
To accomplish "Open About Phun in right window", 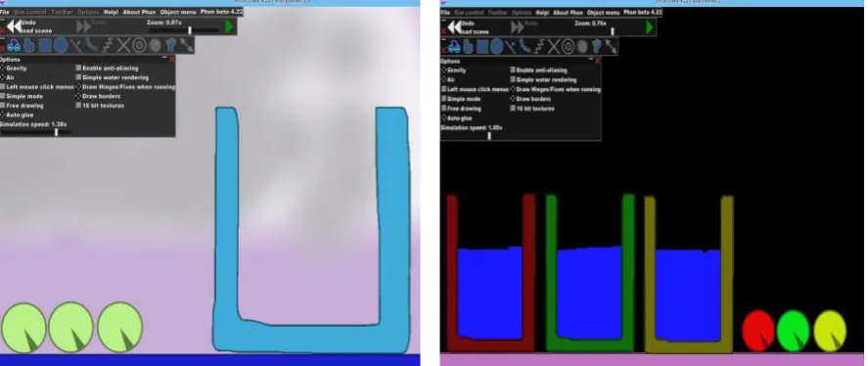I will 568,12.
